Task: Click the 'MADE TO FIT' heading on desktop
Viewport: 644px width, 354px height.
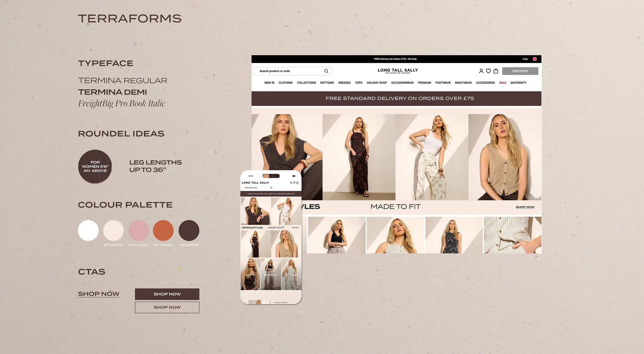Action: [395, 207]
